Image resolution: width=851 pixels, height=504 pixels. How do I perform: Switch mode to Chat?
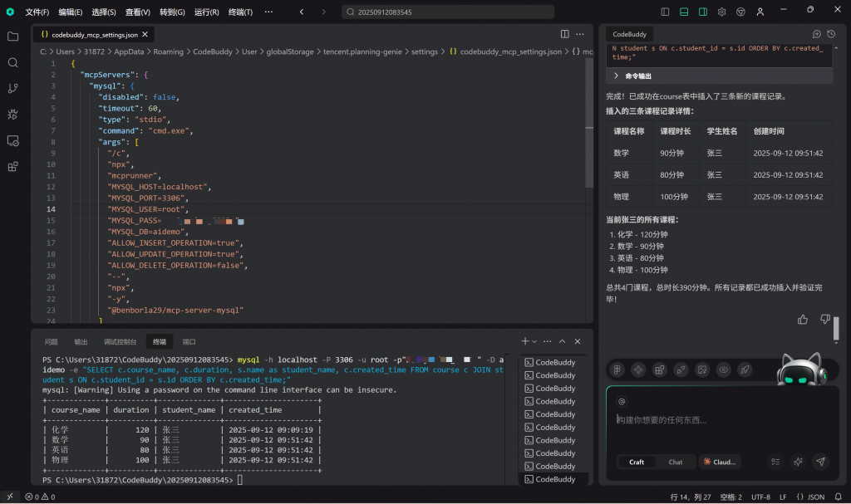[676, 462]
